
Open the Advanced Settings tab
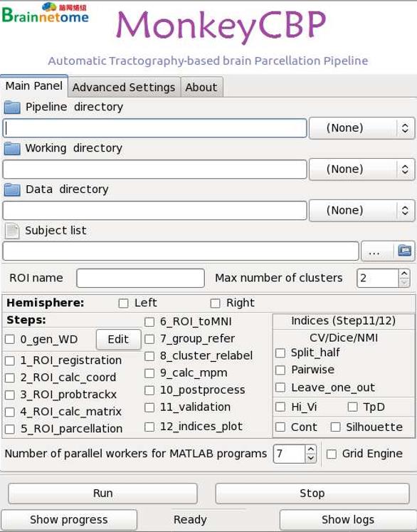[124, 87]
